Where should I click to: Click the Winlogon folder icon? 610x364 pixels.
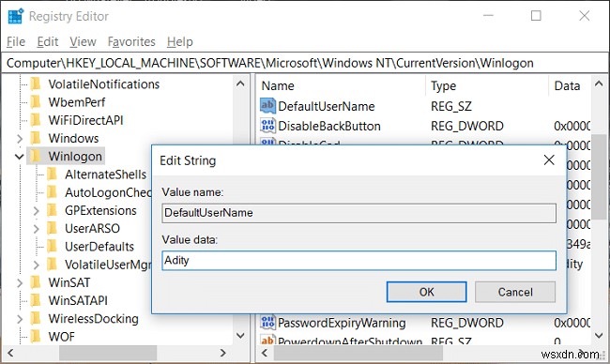pos(36,156)
